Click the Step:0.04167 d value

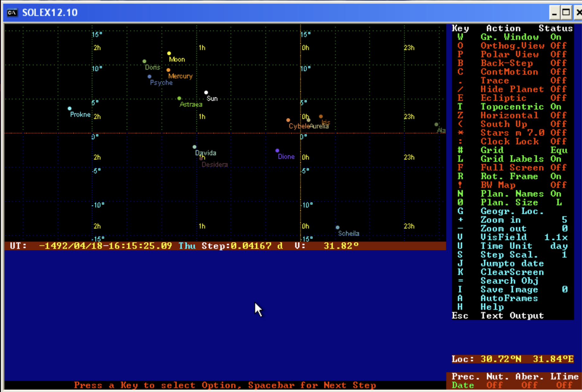[242, 246]
